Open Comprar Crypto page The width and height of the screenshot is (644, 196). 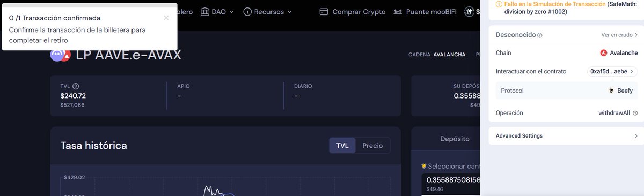pos(352,12)
